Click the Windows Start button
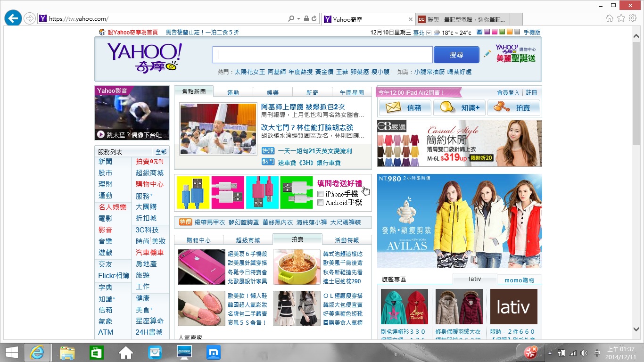The width and height of the screenshot is (644, 362). 12,352
